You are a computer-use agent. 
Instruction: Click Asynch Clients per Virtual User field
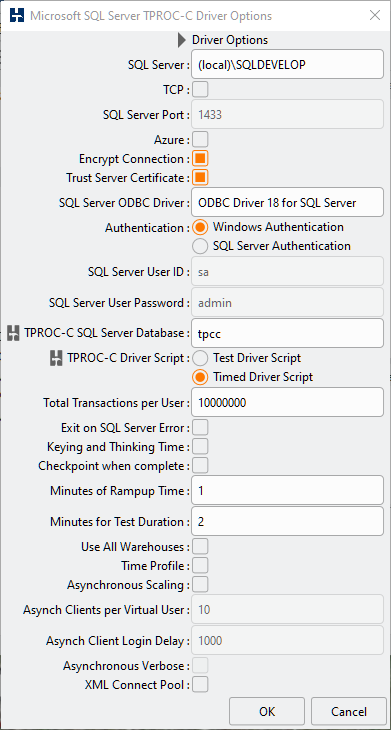(x=287, y=609)
